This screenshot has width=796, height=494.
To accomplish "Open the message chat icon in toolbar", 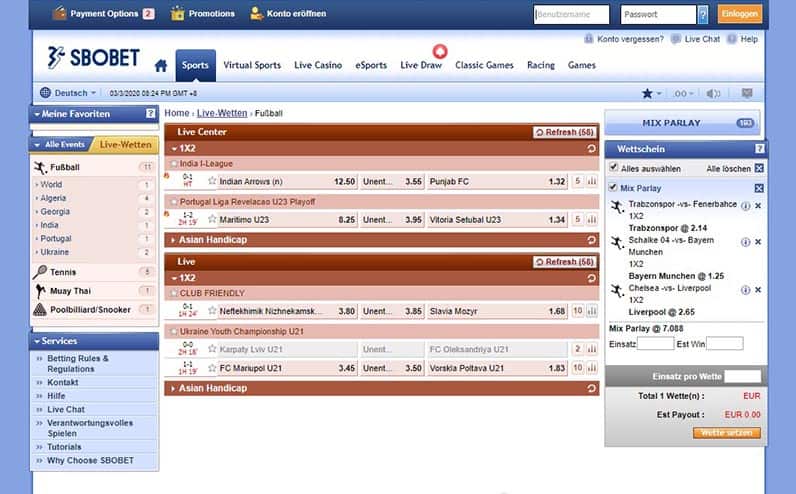I will tap(747, 93).
